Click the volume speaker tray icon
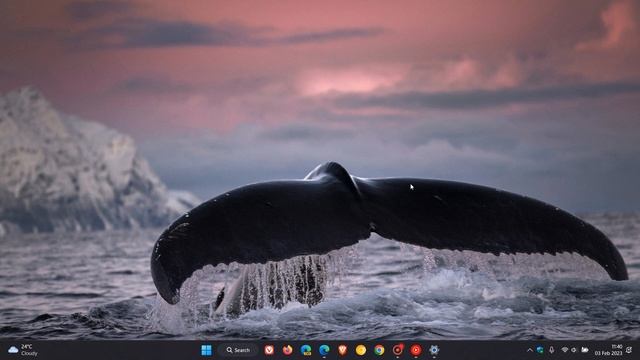640x360 pixels. point(574,350)
